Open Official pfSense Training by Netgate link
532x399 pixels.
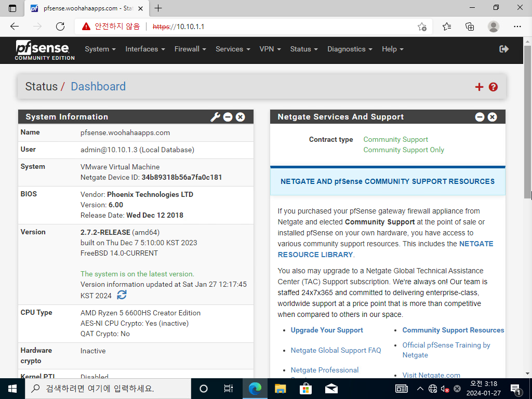pyautogui.click(x=446, y=350)
